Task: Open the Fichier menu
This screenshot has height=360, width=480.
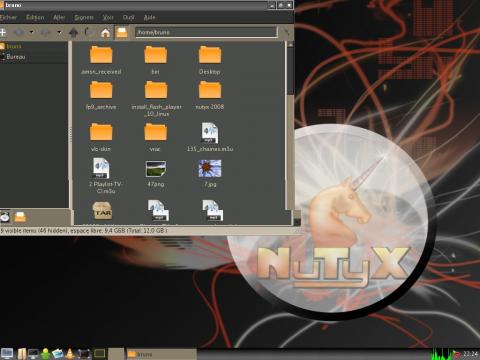Action: (8, 17)
